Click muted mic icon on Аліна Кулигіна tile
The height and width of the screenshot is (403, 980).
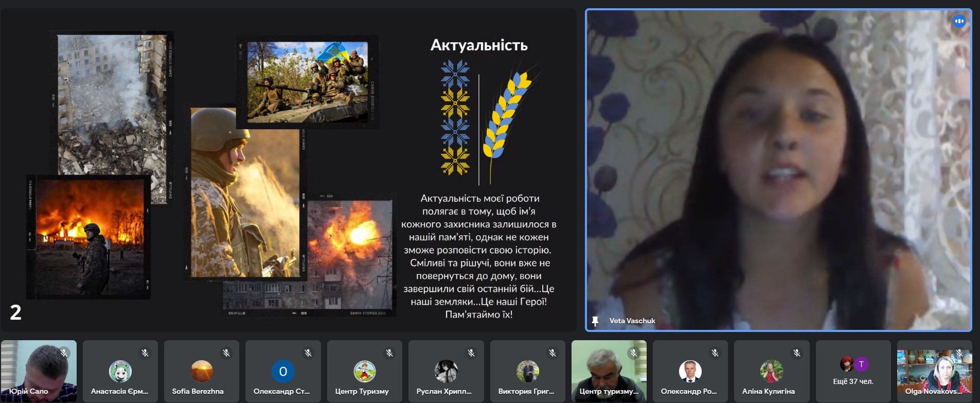click(x=796, y=353)
